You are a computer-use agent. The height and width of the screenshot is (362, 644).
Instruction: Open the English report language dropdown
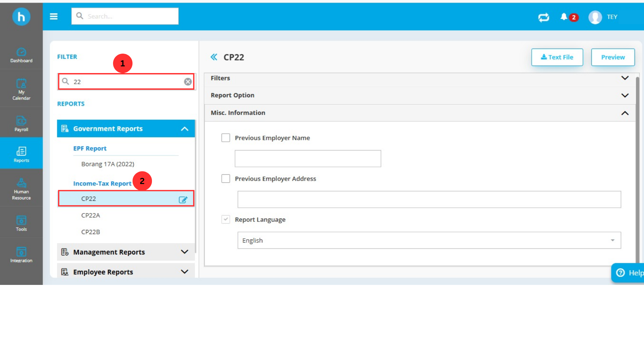429,240
